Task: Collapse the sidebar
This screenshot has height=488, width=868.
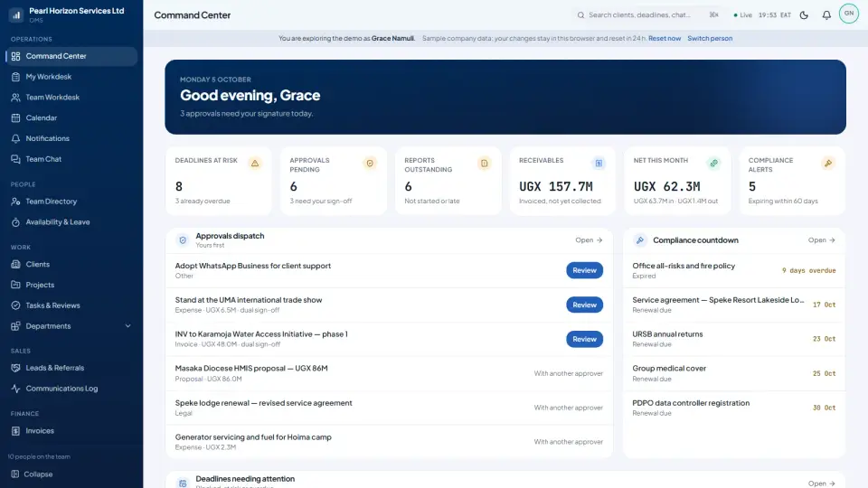Action: point(33,474)
